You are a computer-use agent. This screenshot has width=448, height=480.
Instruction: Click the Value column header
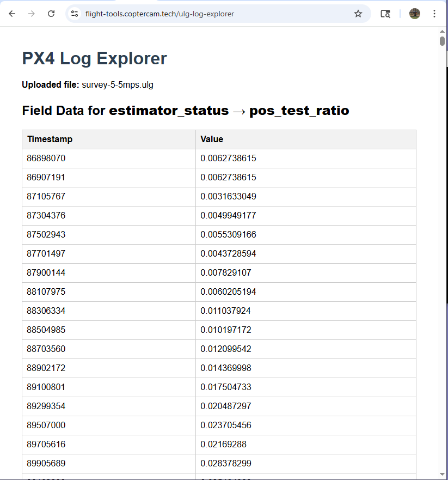pyautogui.click(x=212, y=139)
